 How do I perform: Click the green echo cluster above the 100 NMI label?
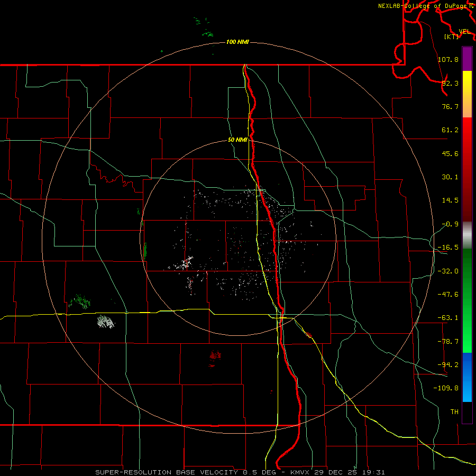pos(204,28)
